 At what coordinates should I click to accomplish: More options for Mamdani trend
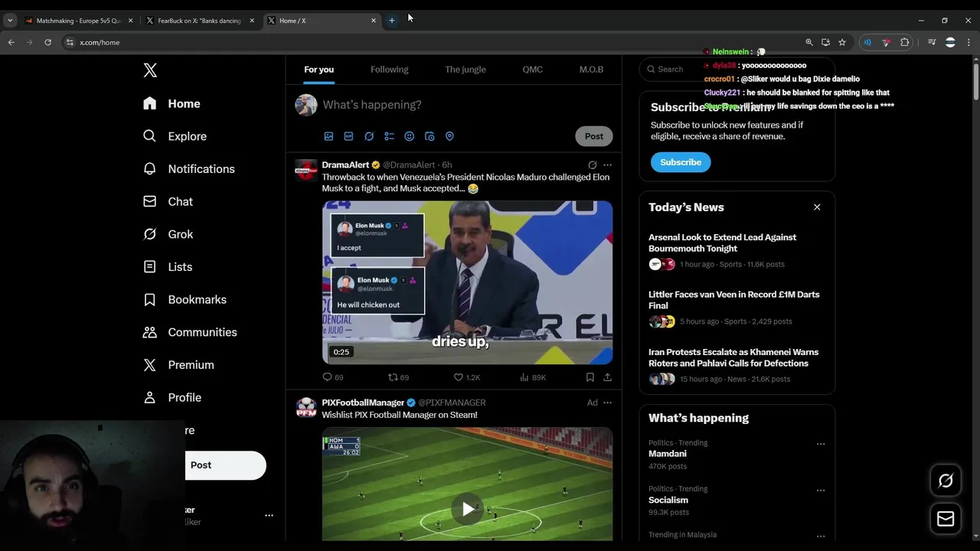pos(821,444)
